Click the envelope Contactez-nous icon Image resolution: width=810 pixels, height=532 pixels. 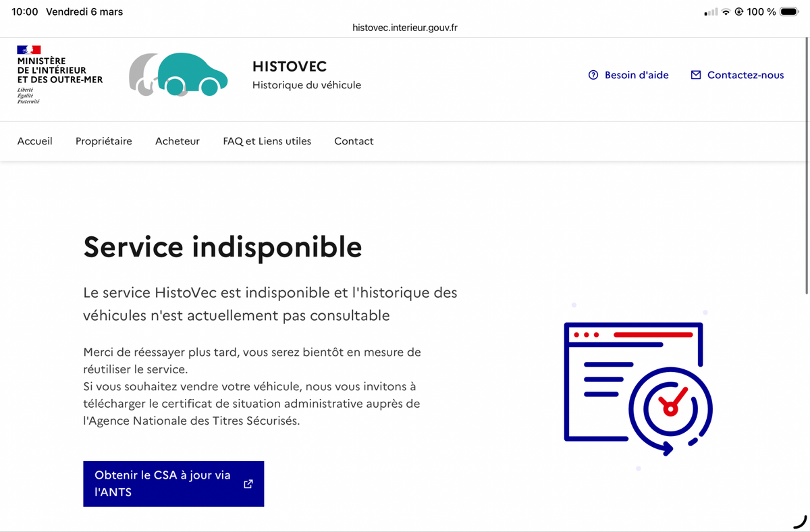[696, 75]
